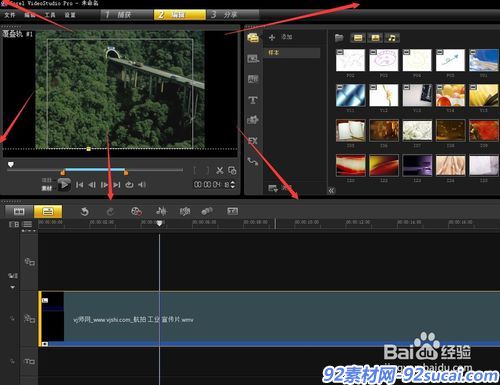Open the 工具 menu
The height and width of the screenshot is (385, 500).
(50, 15)
